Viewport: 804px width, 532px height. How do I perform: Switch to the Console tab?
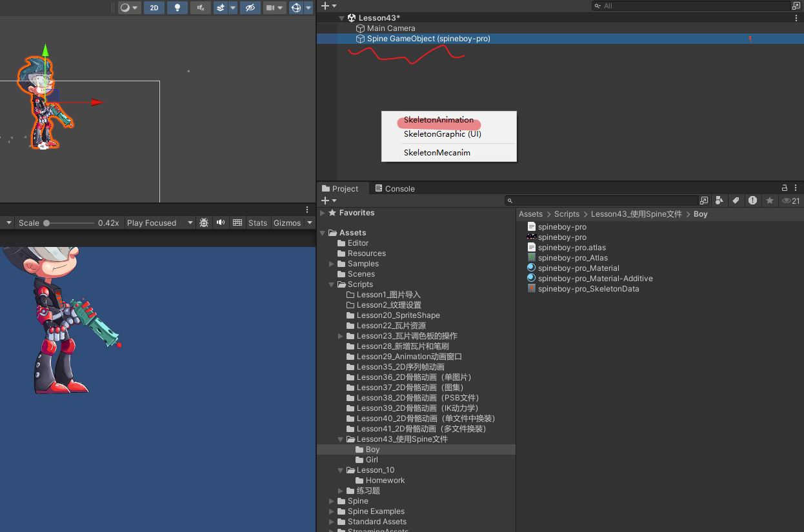(x=394, y=188)
